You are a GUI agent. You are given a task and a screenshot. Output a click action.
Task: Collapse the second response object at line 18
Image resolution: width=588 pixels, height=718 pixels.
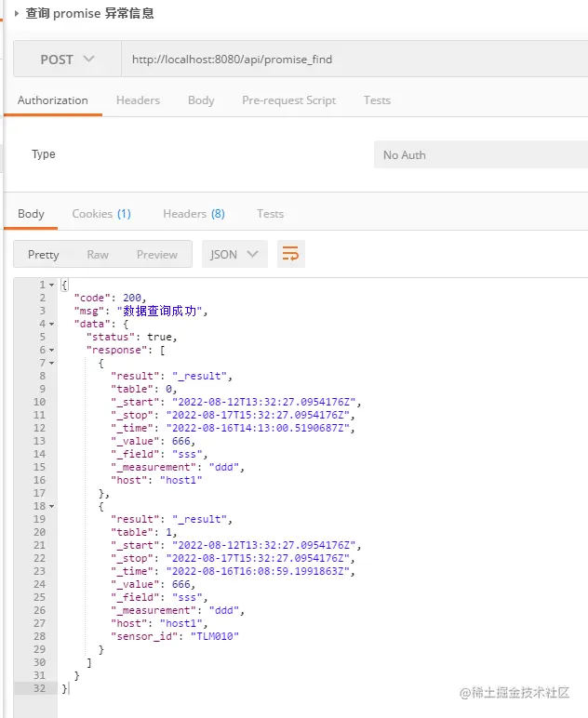click(52, 507)
